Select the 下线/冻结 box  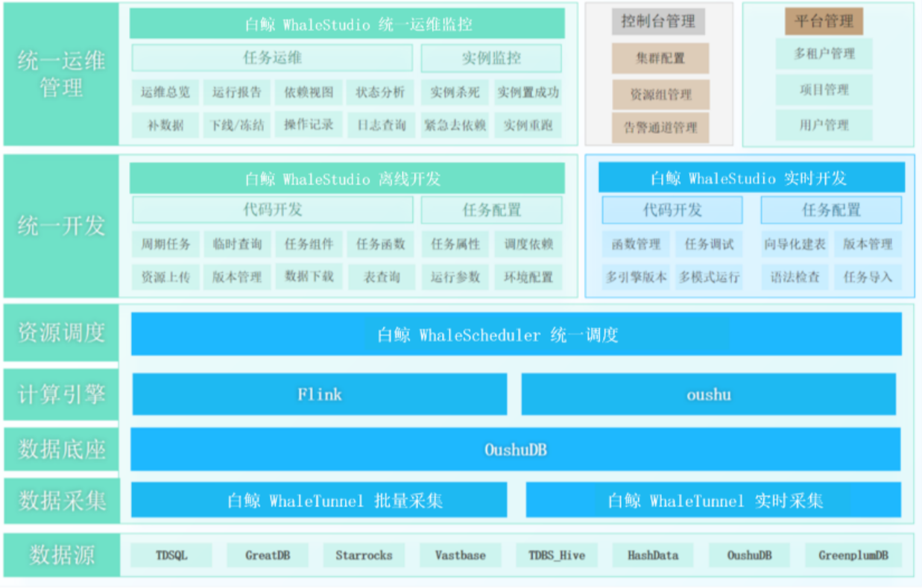coord(237,125)
